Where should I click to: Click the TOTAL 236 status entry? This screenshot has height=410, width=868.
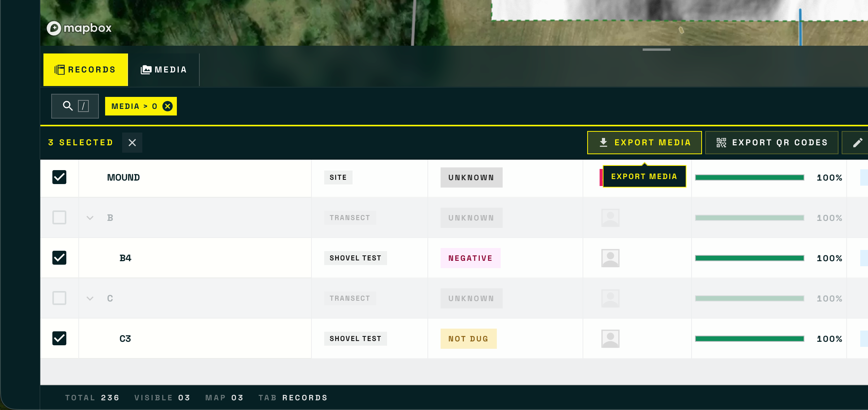point(92,398)
